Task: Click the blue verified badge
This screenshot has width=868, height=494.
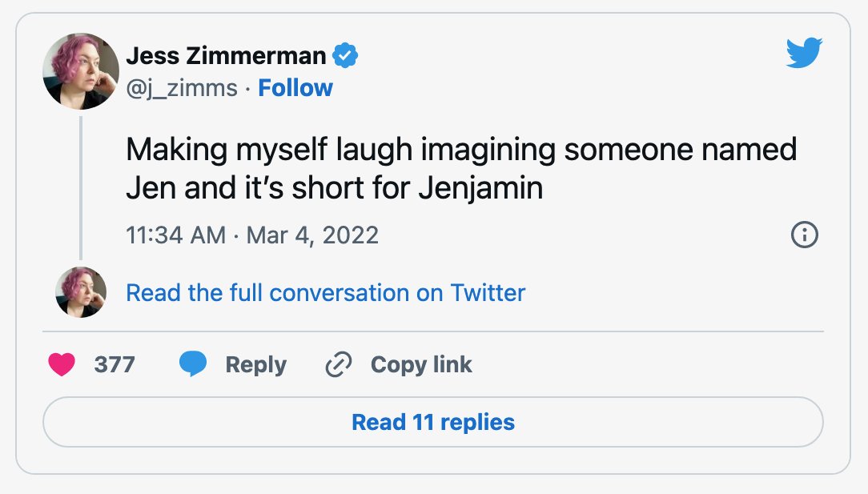Action: (x=345, y=55)
